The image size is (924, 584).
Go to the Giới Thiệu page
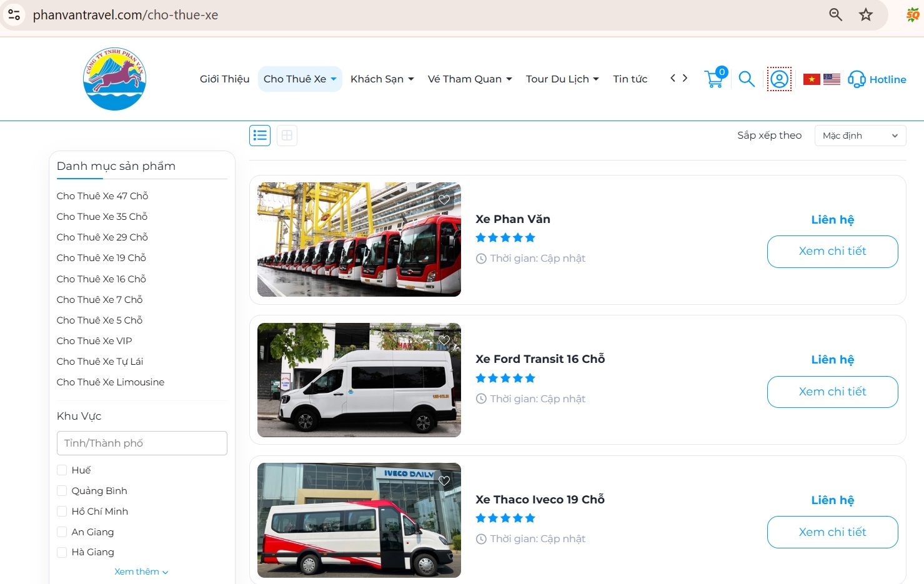click(x=224, y=79)
